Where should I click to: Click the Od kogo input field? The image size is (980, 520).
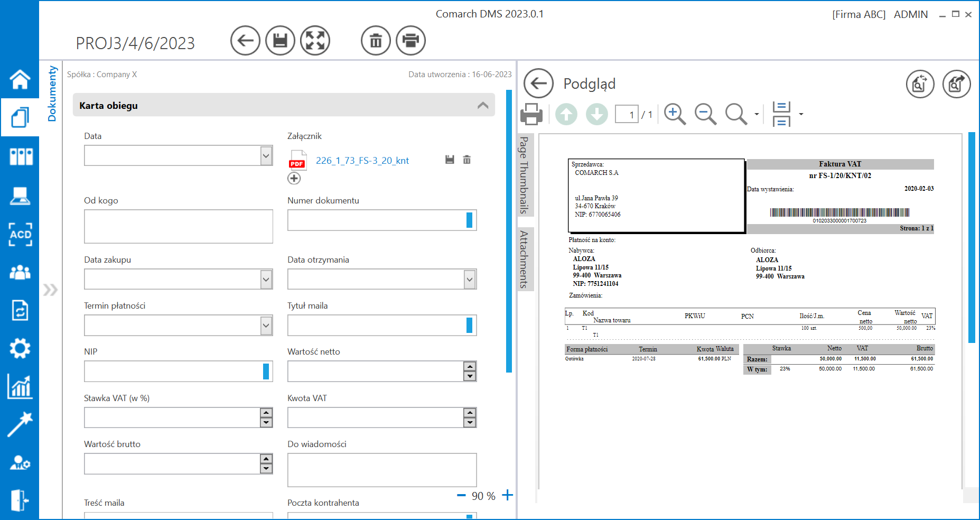pos(179,227)
